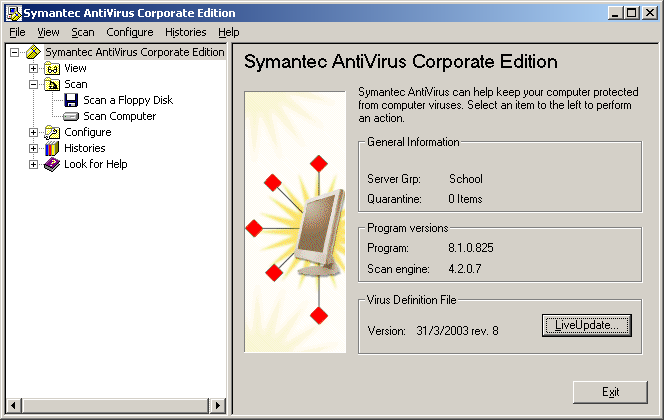Click the tree pane scroll left arrow

coord(14,406)
